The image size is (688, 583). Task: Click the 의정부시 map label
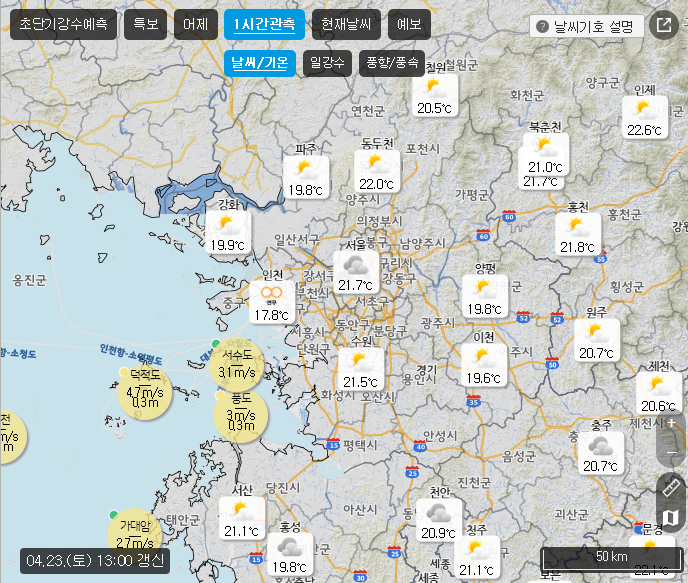click(x=379, y=221)
